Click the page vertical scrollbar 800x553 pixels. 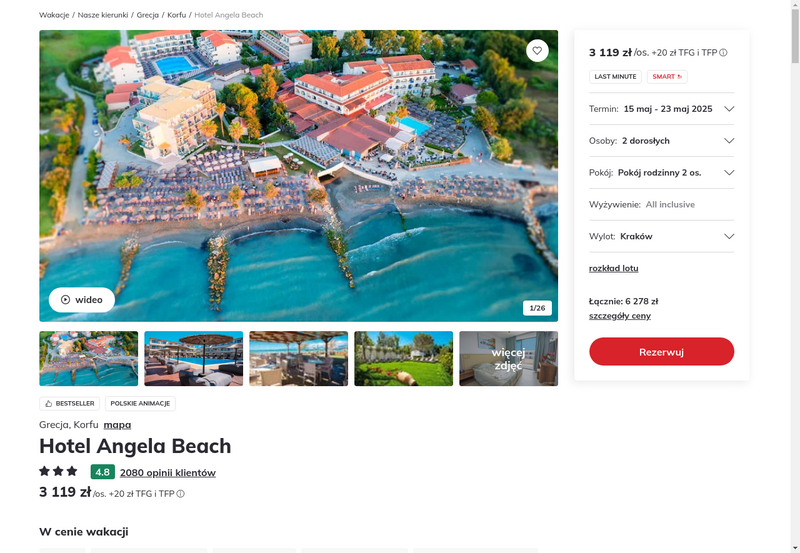coord(795,276)
